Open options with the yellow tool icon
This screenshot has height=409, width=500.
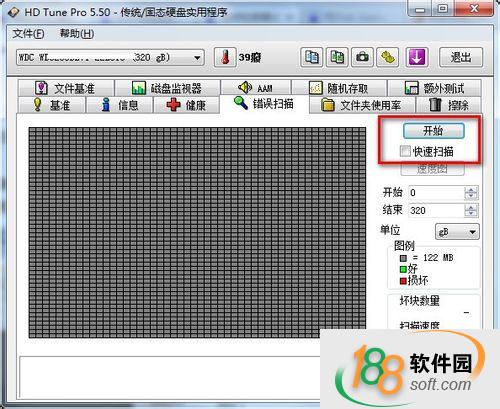388,57
